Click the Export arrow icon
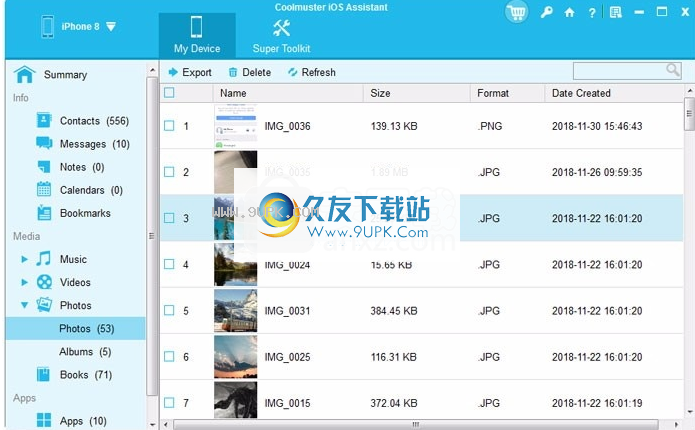Viewport: 695px width, 430px height. click(173, 72)
